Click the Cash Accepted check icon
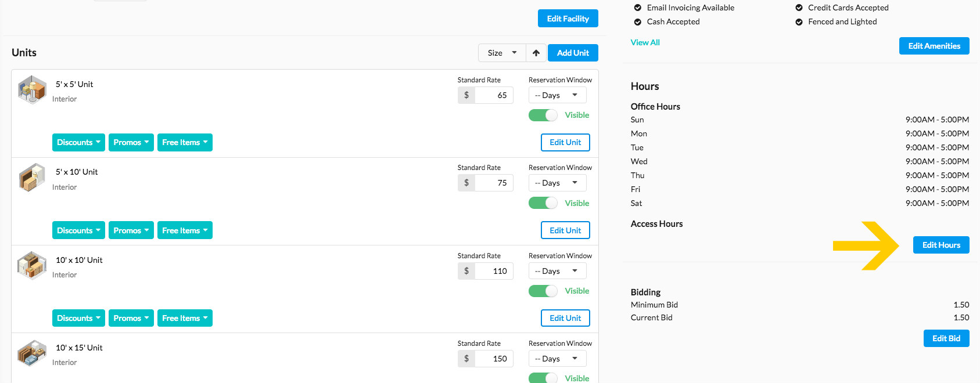This screenshot has height=383, width=980. click(x=638, y=21)
